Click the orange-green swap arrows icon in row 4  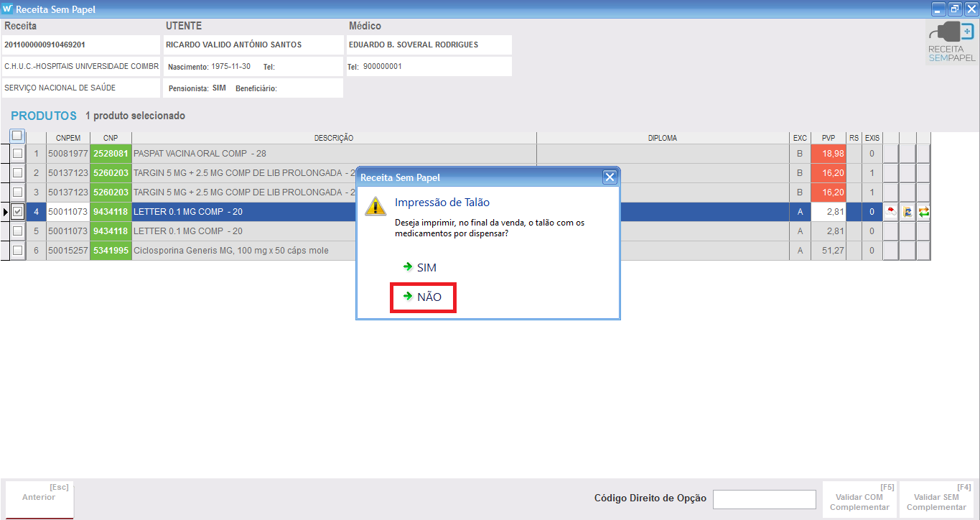(x=924, y=212)
